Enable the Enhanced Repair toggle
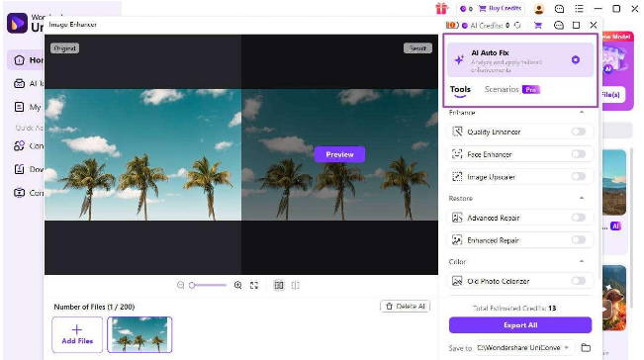The width and height of the screenshot is (644, 360). pos(579,239)
